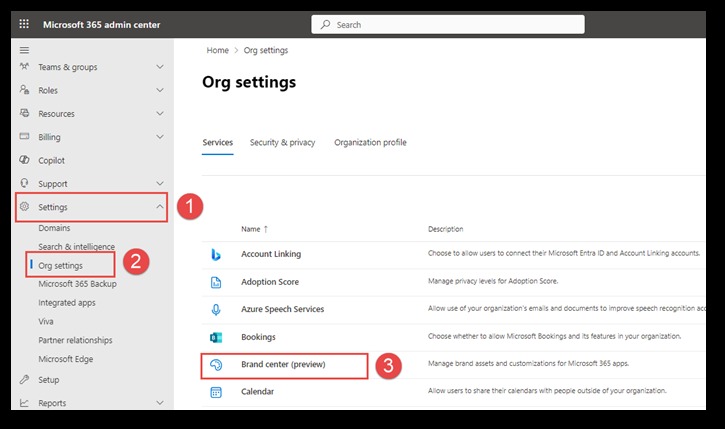Open Bookings service settings
Viewport: 725px width, 429px height.
[258, 337]
